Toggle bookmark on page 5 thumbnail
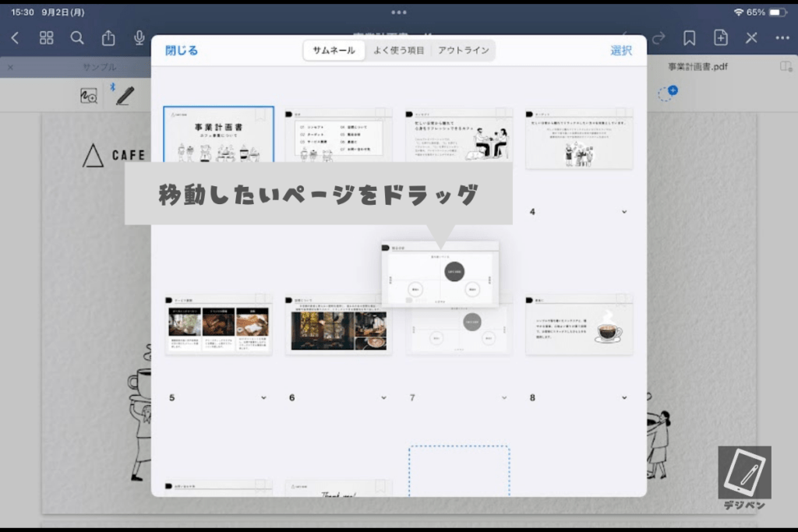Image resolution: width=798 pixels, height=532 pixels. [260, 299]
